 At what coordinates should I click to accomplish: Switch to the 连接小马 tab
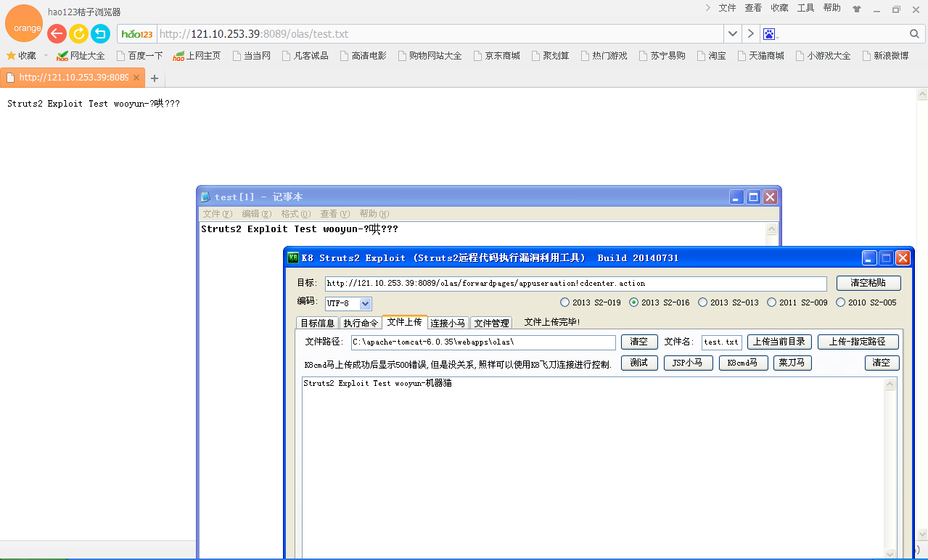pyautogui.click(x=448, y=323)
